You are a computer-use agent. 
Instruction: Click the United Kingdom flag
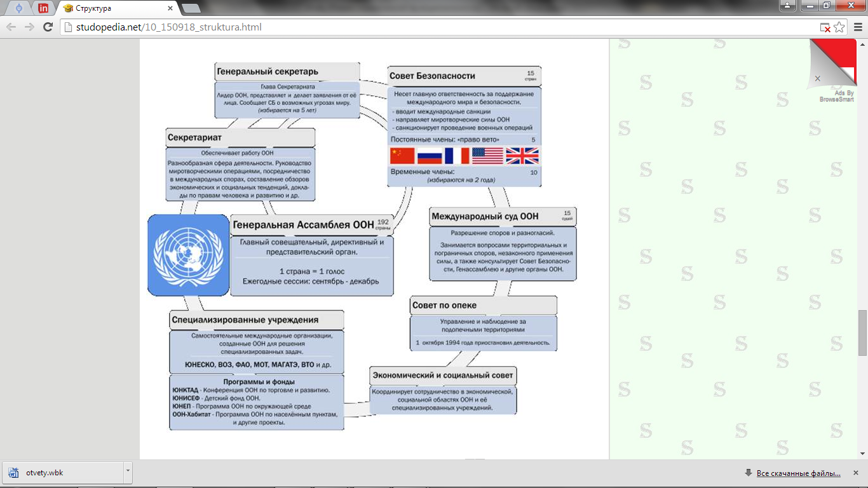[522, 156]
